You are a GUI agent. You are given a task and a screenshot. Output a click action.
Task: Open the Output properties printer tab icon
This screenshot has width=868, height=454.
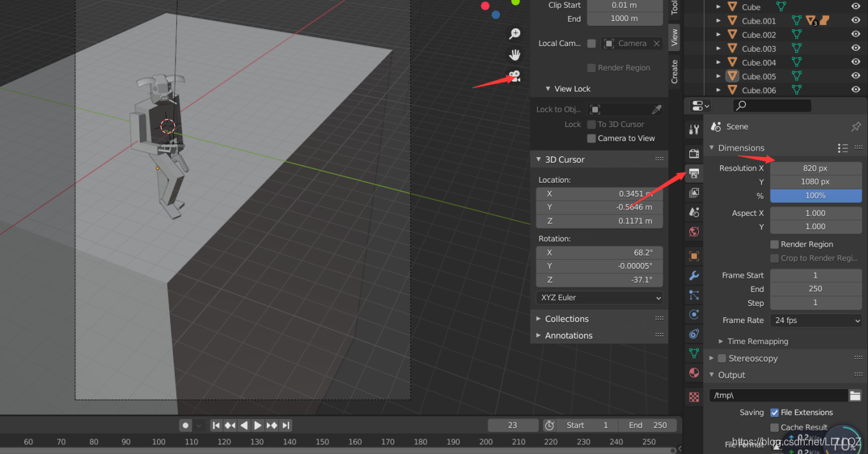coord(694,173)
